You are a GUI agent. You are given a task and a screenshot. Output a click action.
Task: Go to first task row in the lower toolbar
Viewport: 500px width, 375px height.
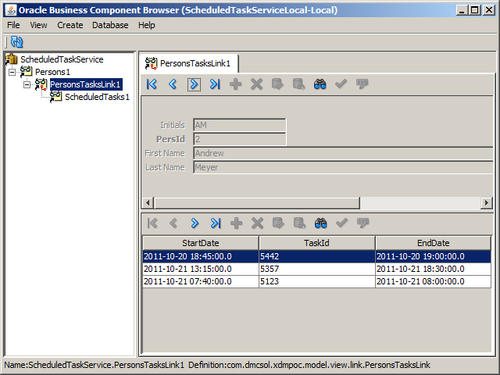click(152, 223)
